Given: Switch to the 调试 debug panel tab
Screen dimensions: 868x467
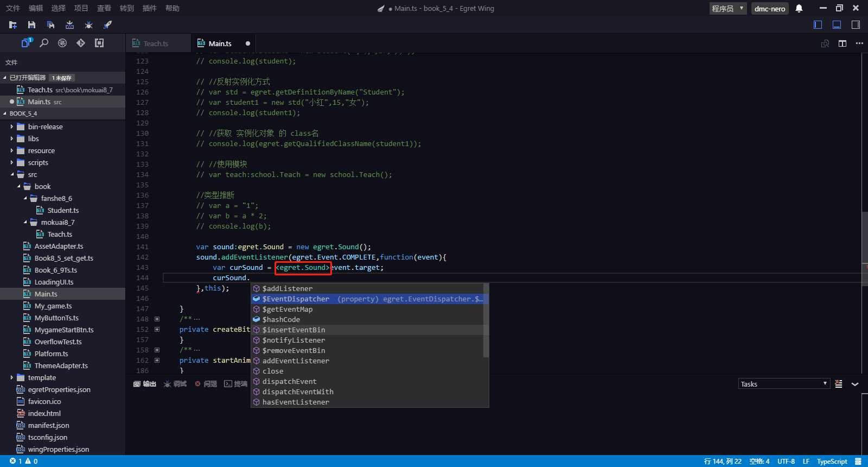Looking at the screenshot, I should point(175,384).
